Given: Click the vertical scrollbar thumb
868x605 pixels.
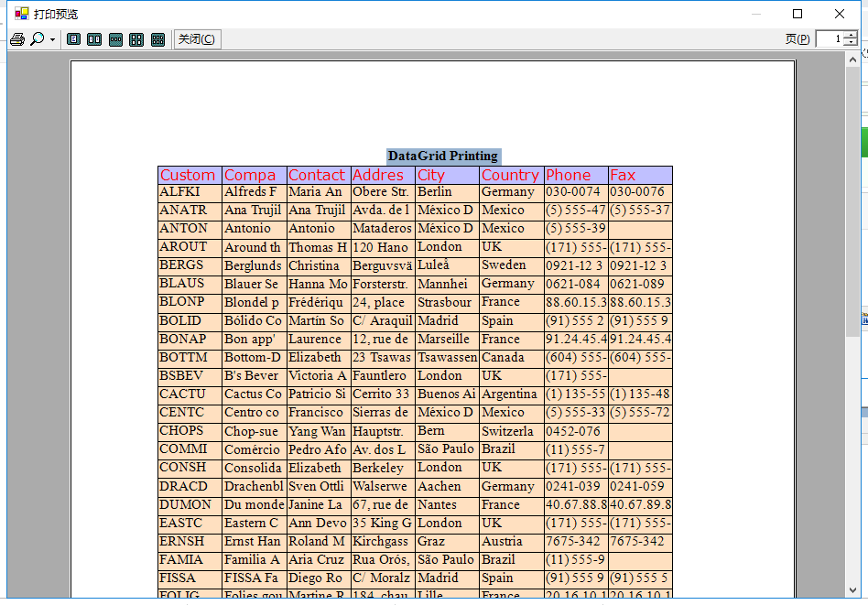Looking at the screenshot, I should [852, 201].
